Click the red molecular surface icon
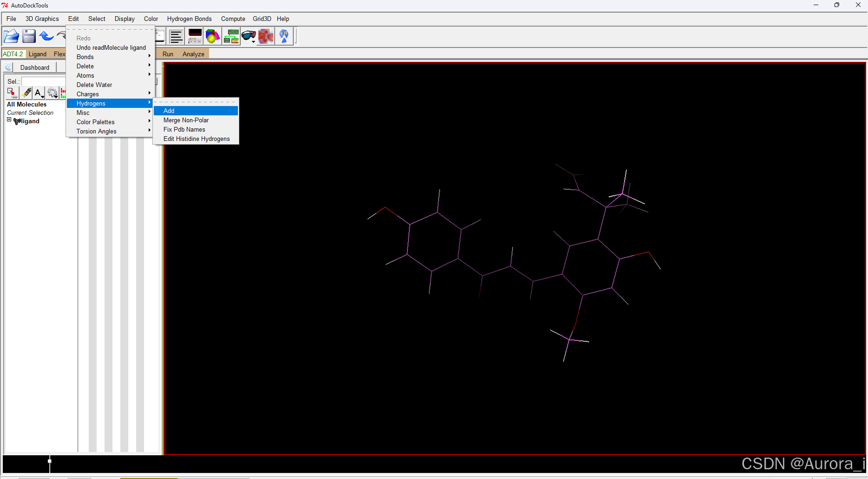The height and width of the screenshot is (479, 868). click(266, 36)
